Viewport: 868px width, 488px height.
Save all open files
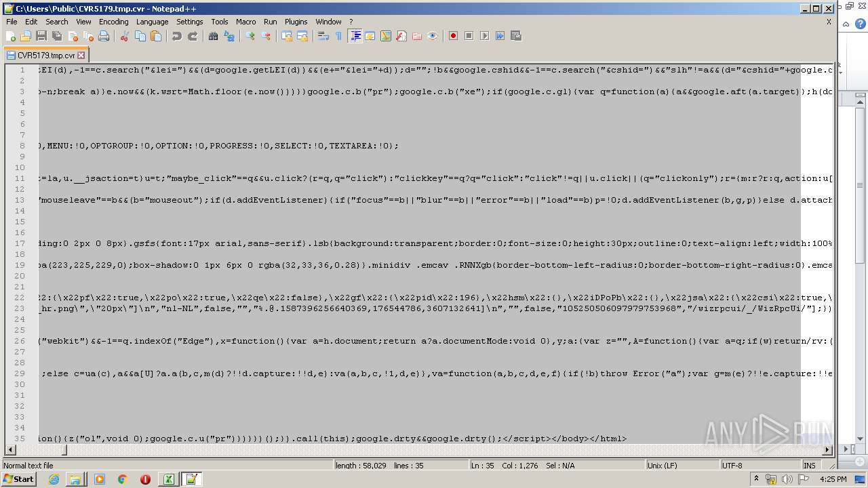click(x=57, y=36)
